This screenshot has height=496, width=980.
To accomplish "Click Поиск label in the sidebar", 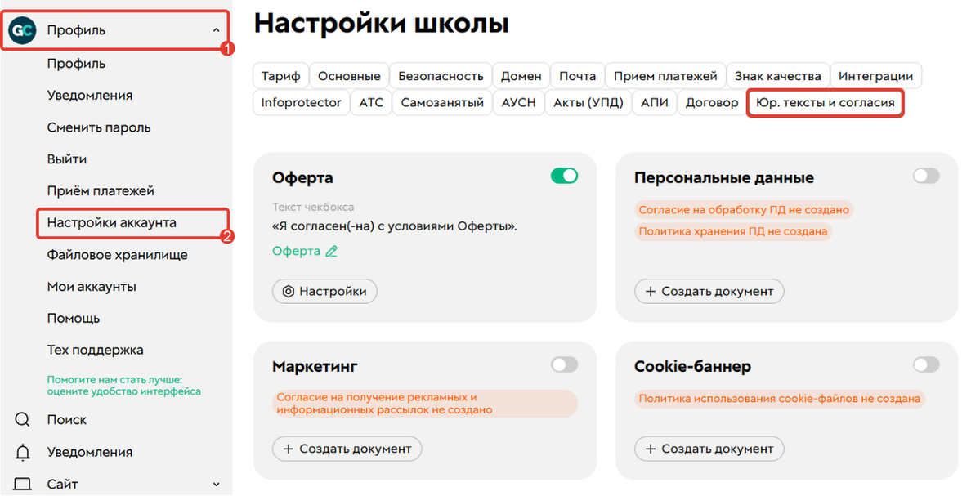I will coord(67,420).
